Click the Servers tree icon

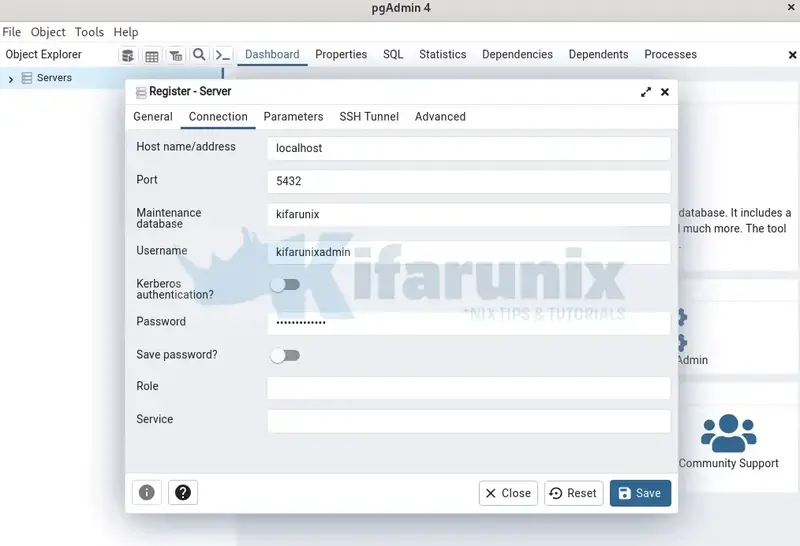(x=27, y=78)
